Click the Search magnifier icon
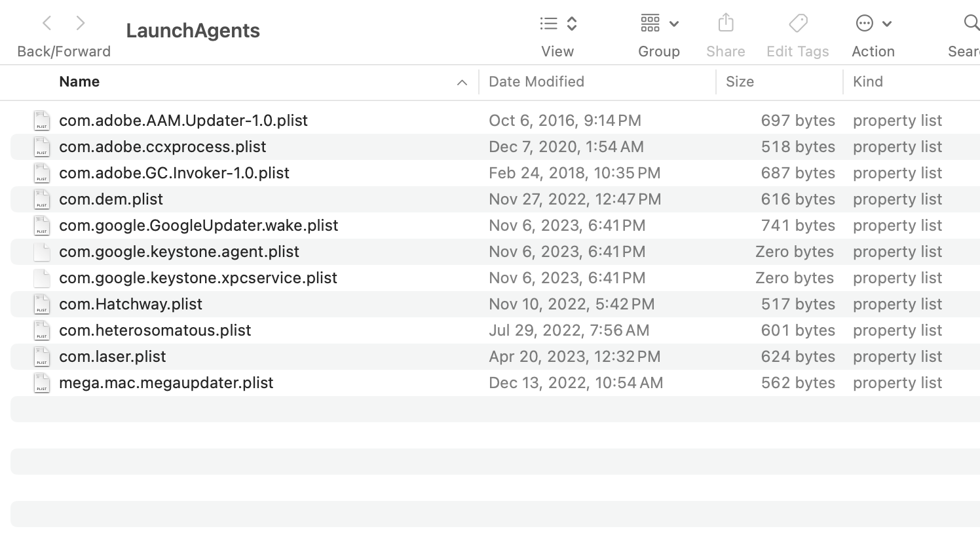This screenshot has height=535, width=980. pos(971,24)
